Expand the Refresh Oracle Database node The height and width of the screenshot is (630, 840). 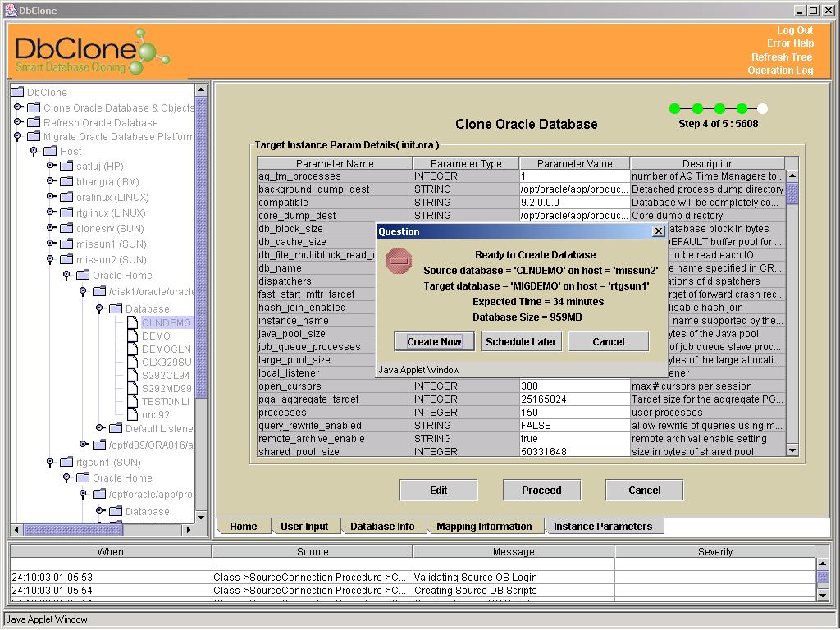coord(18,122)
